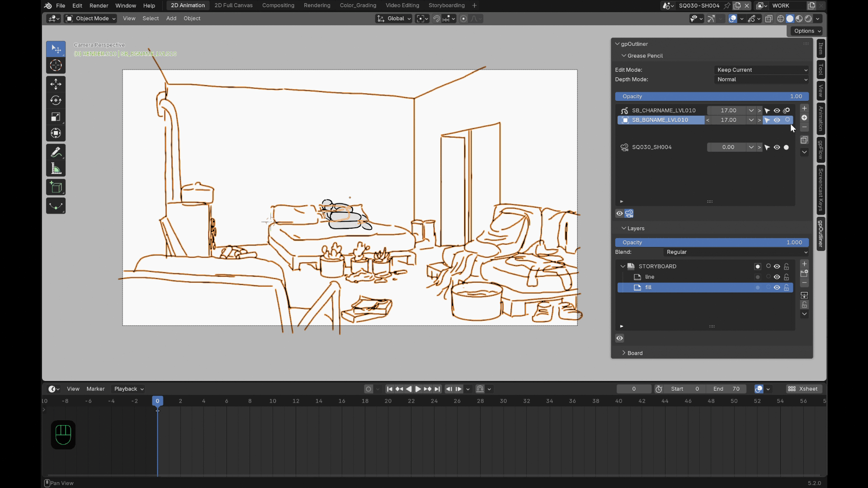Select the Annotate pencil tool

pos(56,152)
